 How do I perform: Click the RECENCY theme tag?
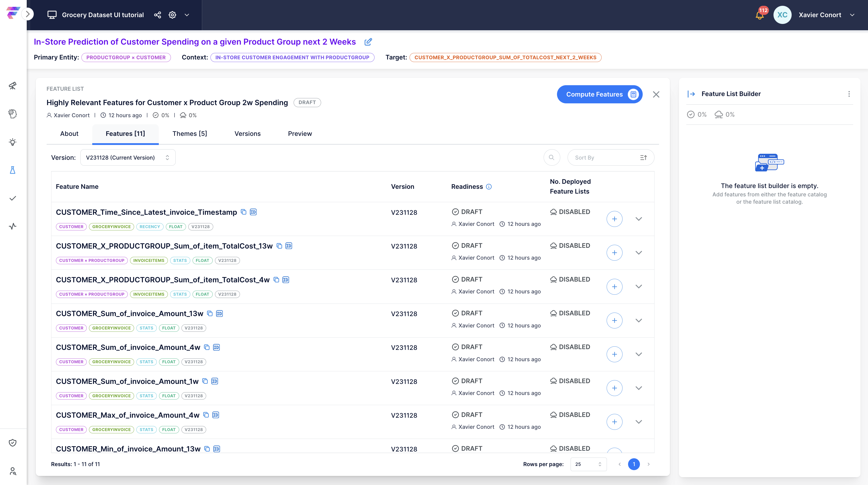click(x=150, y=227)
